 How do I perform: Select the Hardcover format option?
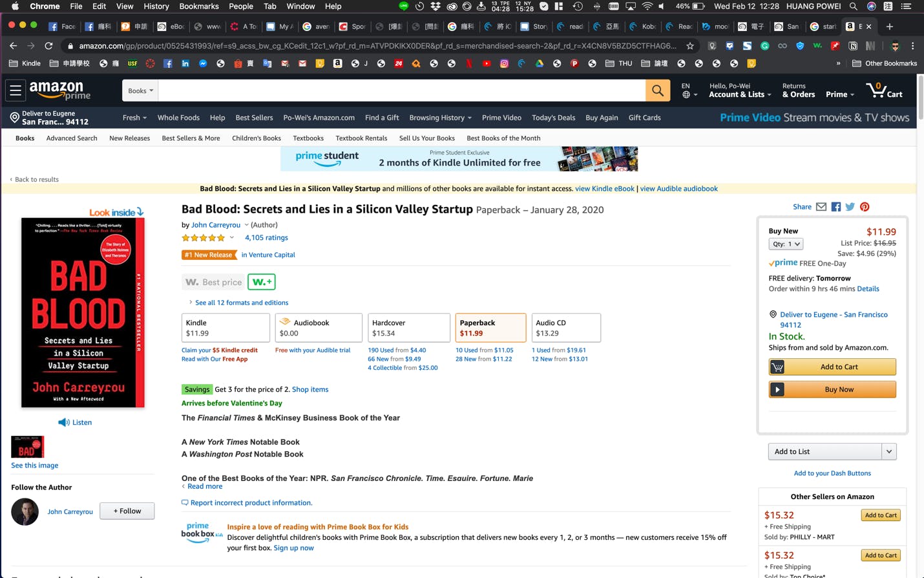click(x=409, y=328)
